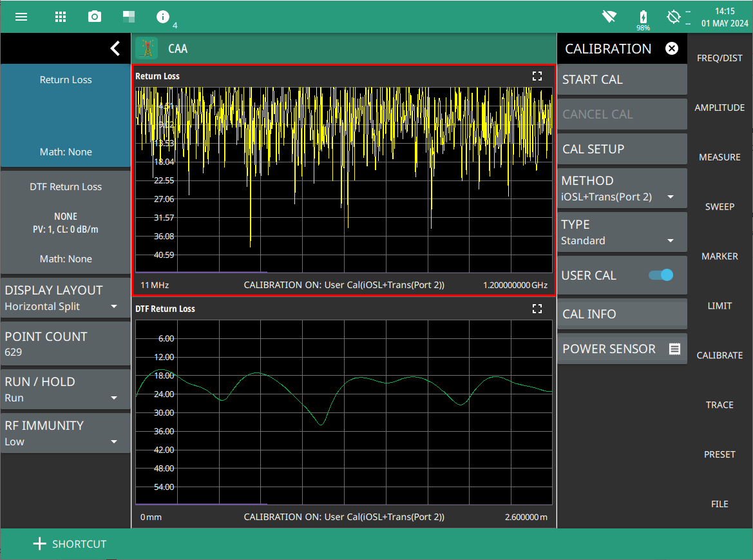Open the hamburger main menu
Viewport: 753px width, 560px height.
point(21,17)
